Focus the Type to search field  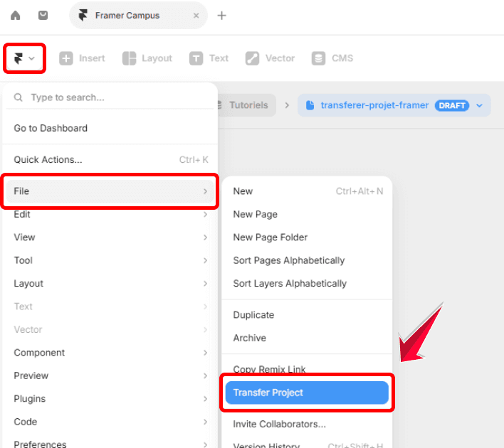[110, 97]
